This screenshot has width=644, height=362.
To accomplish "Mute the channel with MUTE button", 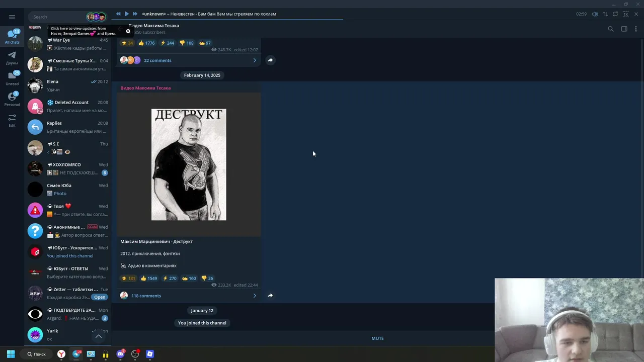I will tap(377, 338).
